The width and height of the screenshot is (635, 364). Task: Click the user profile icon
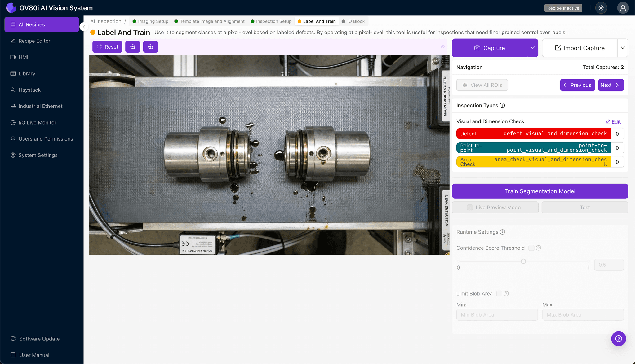point(623,8)
